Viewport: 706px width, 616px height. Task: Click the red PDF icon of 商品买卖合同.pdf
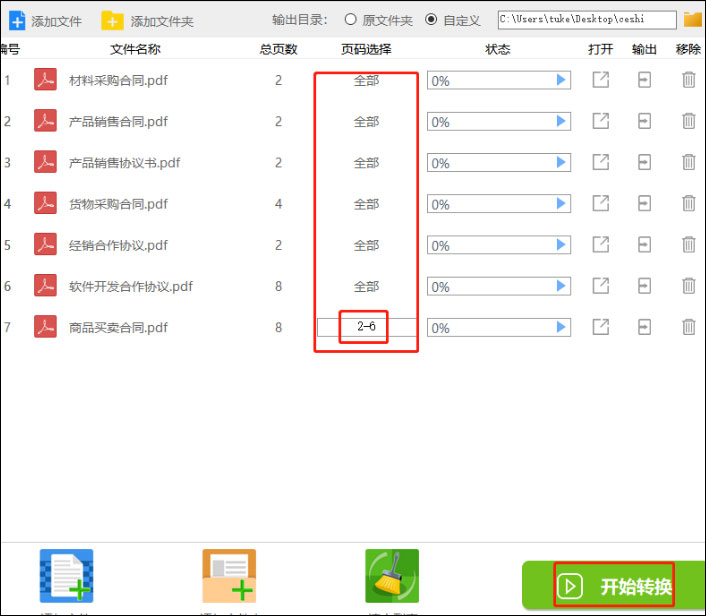[x=45, y=326]
